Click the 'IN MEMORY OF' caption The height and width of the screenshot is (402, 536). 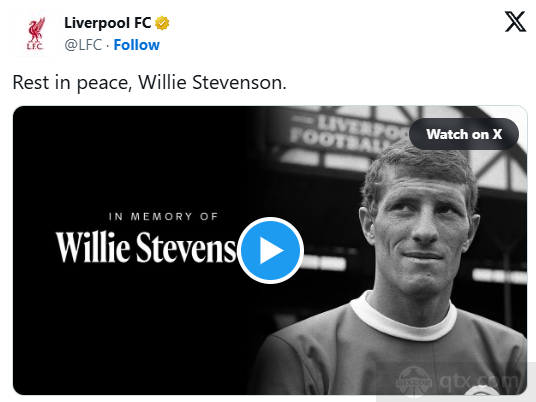(163, 216)
